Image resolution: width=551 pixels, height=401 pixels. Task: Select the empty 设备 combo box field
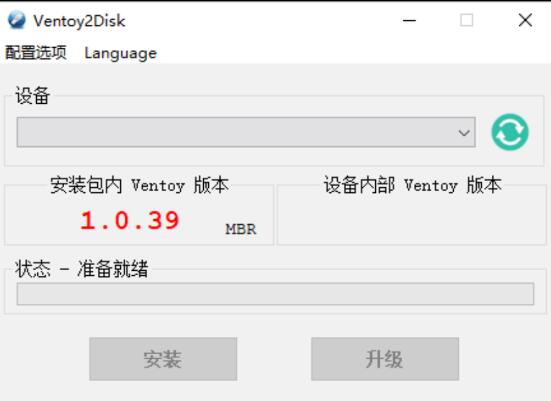(246, 132)
